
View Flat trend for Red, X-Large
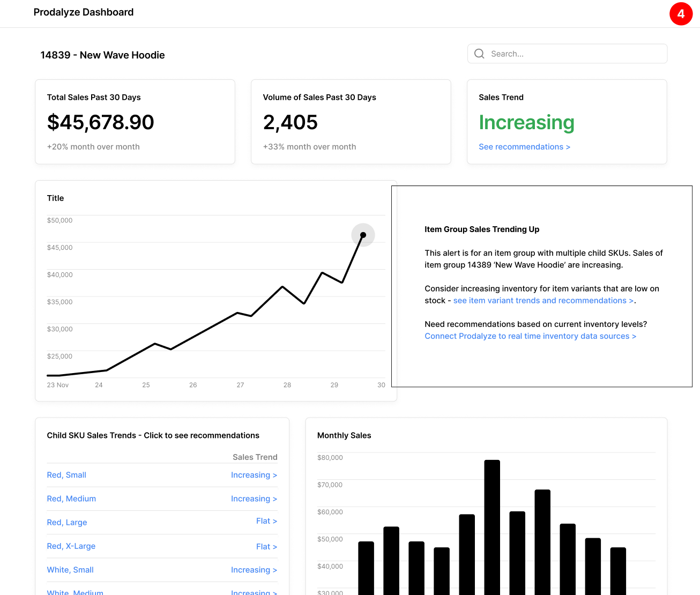click(x=266, y=547)
